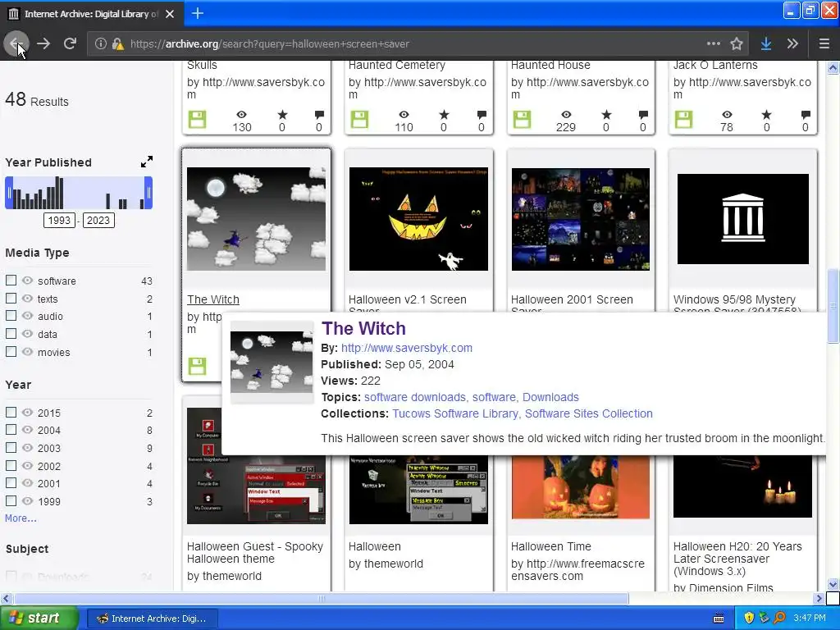Check the audio media type box

[x=11, y=316]
